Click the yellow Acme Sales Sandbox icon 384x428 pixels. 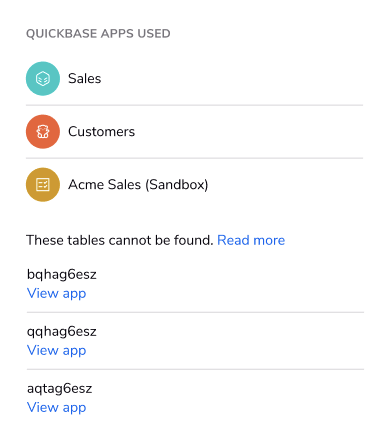click(x=43, y=185)
